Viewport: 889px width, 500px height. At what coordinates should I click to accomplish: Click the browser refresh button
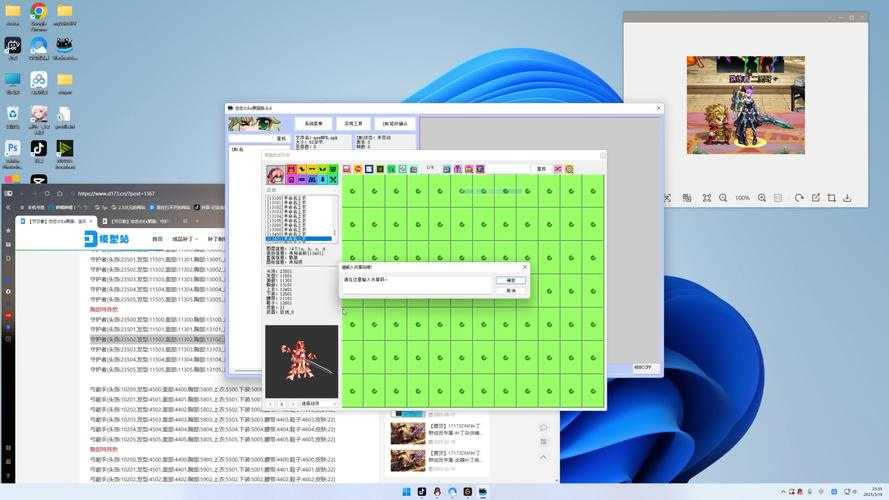click(46, 193)
